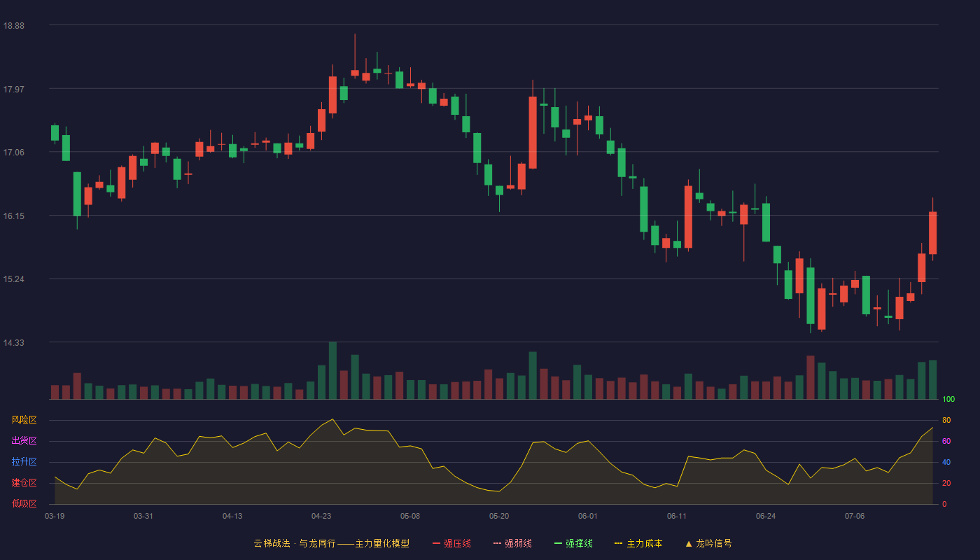
Task: Click the 05-20 date label
Action: pyautogui.click(x=499, y=516)
